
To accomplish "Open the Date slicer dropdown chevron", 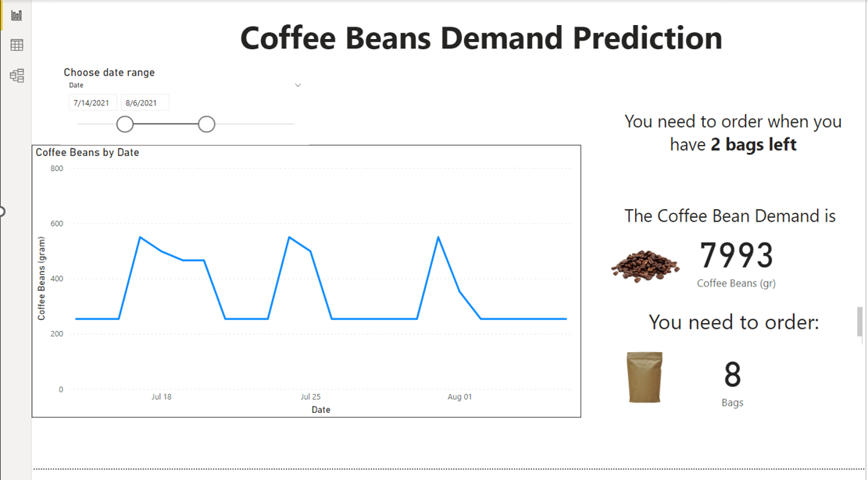I will [x=297, y=84].
